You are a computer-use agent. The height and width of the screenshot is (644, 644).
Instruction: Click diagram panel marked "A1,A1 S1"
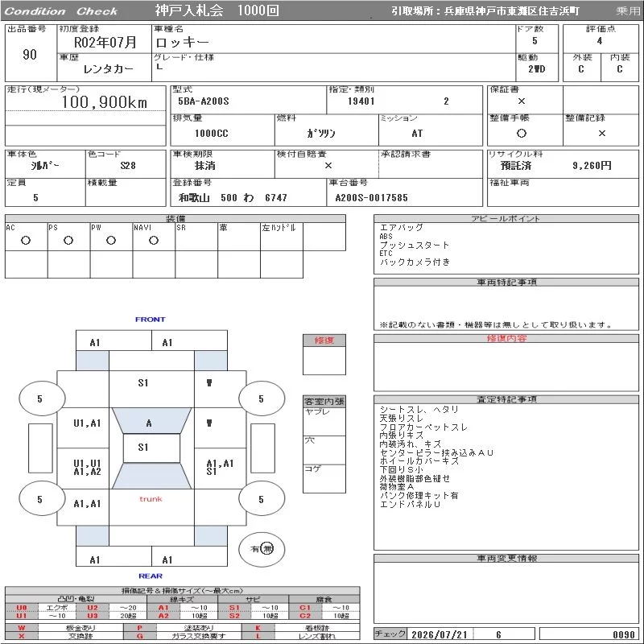pyautogui.click(x=220, y=468)
